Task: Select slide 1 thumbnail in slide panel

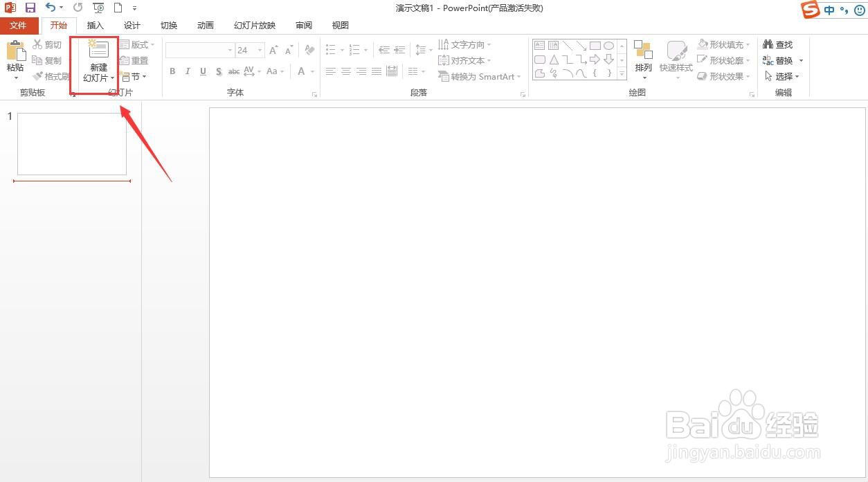Action: [x=71, y=143]
